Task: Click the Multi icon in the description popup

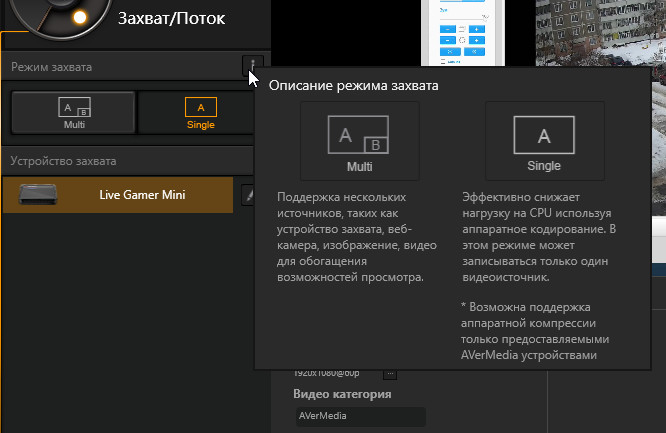Action: 359,141
